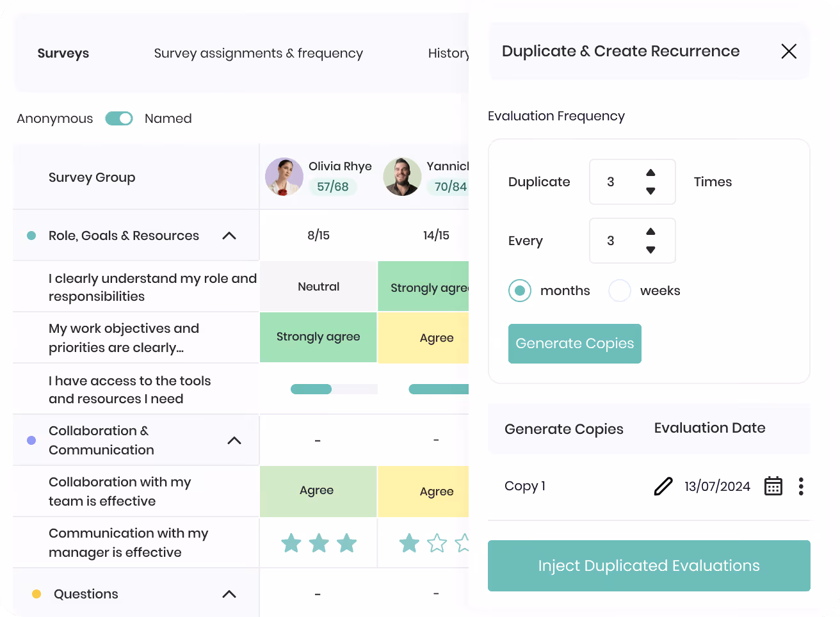Click Yannick's Strongly agree response cell

click(x=424, y=287)
